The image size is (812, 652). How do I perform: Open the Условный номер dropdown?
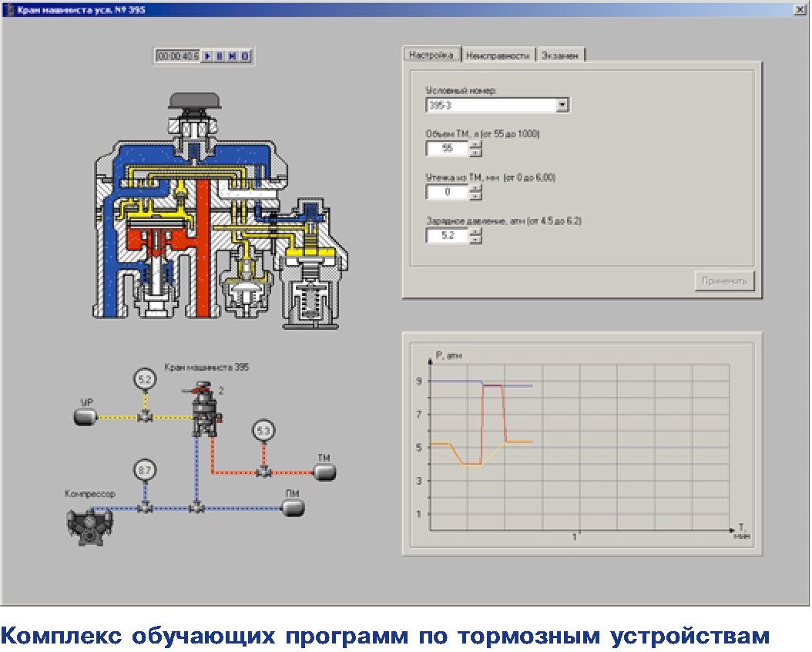pos(562,106)
